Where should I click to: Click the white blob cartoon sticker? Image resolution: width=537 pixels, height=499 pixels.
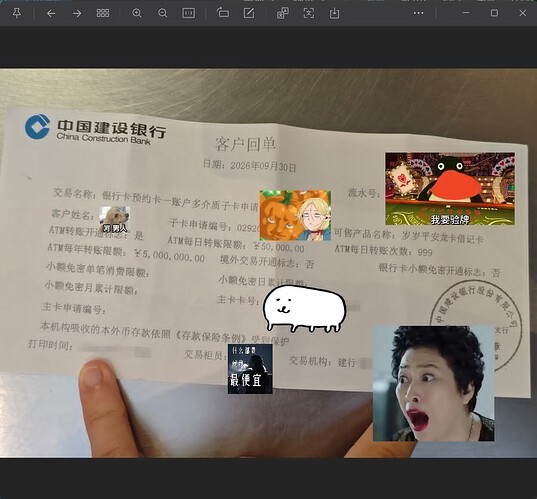point(304,309)
